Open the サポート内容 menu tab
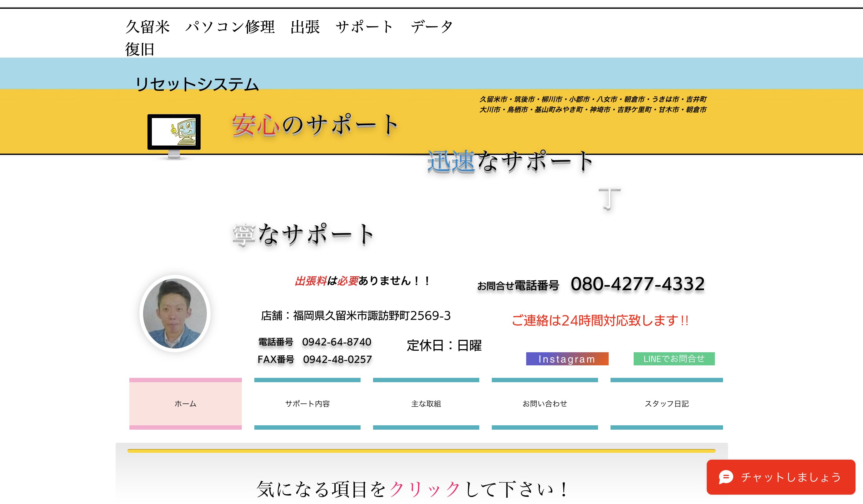The image size is (863, 504). pos(307,403)
